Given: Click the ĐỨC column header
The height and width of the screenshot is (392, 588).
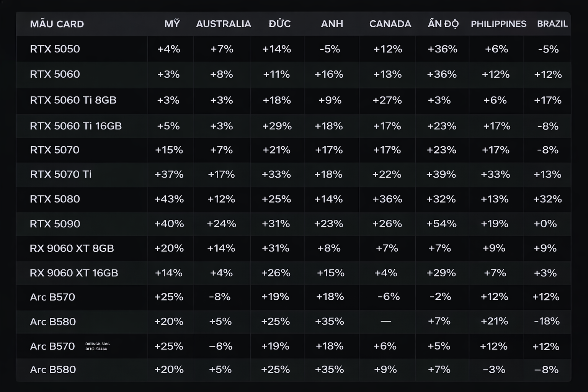Looking at the screenshot, I should coord(279,24).
